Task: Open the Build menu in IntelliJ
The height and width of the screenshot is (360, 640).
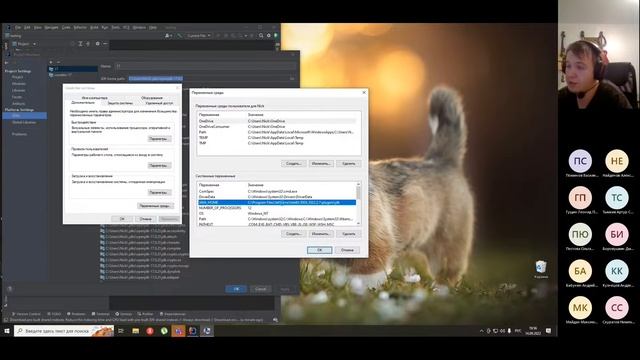Action: click(x=94, y=27)
